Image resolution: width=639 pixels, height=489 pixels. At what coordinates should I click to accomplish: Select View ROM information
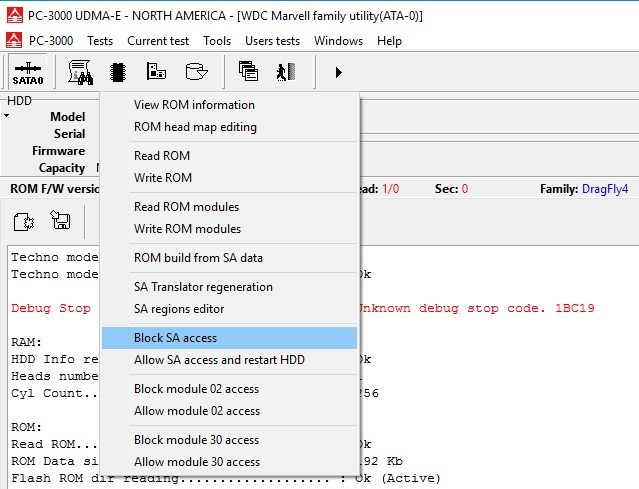(x=229, y=105)
